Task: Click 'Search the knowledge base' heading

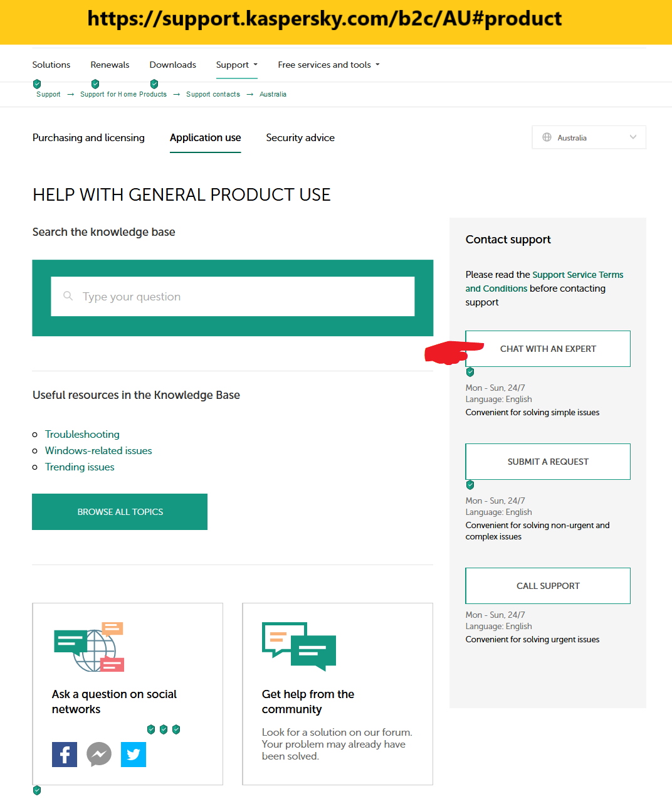Action: coord(104,232)
